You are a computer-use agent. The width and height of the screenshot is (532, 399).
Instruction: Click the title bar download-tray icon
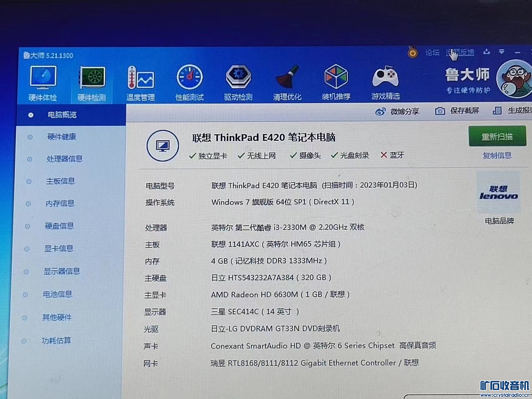tap(486, 52)
